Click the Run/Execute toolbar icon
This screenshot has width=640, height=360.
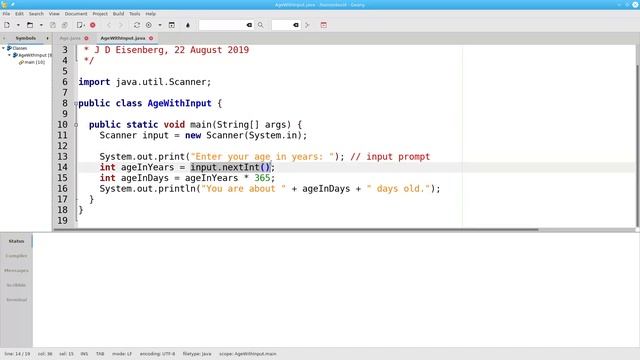click(172, 25)
